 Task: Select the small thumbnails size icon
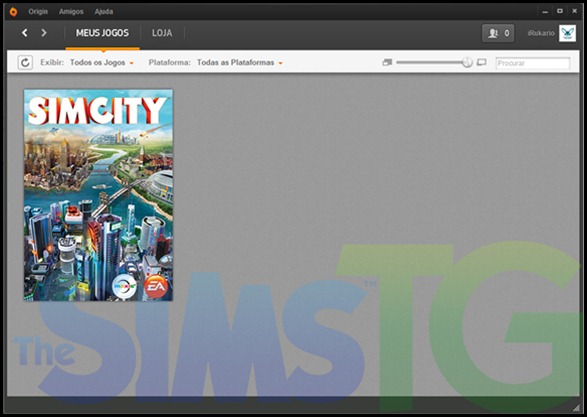(387, 63)
